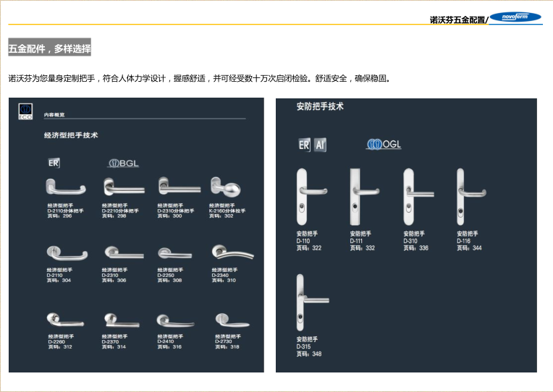The height and width of the screenshot is (392, 553).
Task: Select the D-2210分体把手 handle image
Action: click(x=124, y=187)
